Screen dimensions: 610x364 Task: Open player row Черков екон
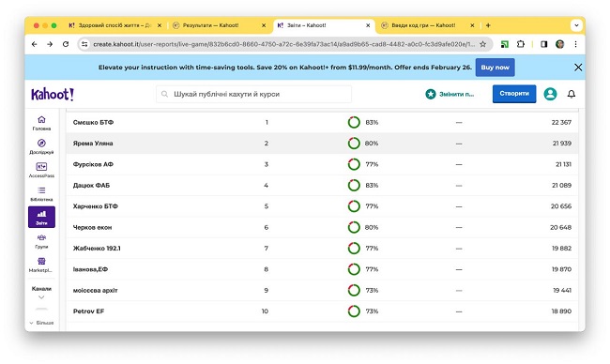click(322, 227)
